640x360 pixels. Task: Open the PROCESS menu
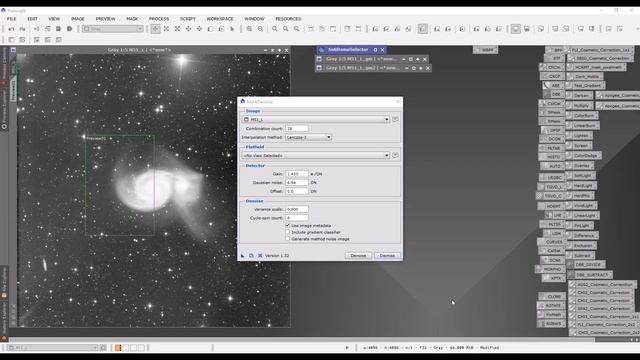click(159, 19)
